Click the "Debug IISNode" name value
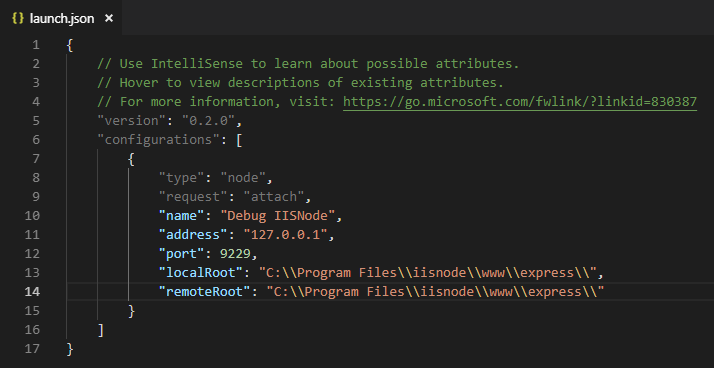 pyautogui.click(x=278, y=216)
